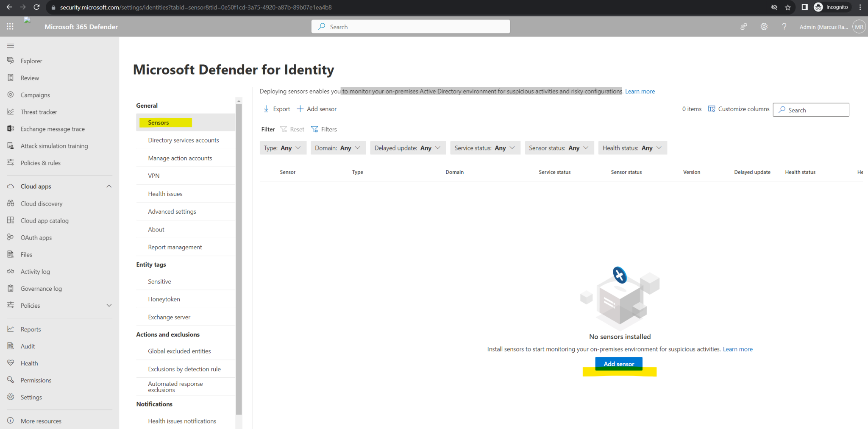Open Report management settings
Image resolution: width=868 pixels, height=429 pixels.
pyautogui.click(x=186, y=247)
